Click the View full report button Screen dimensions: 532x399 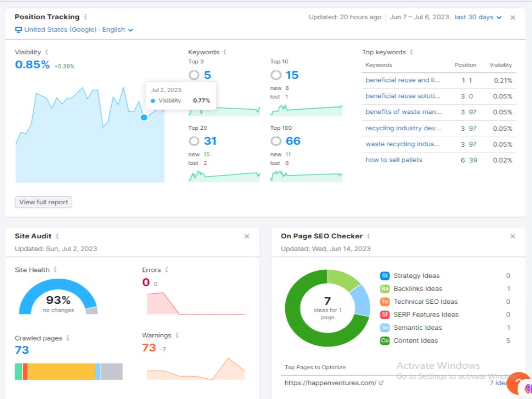[44, 202]
